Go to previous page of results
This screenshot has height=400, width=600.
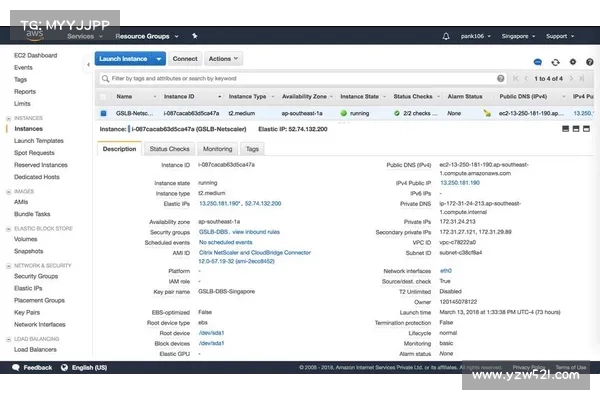pos(526,78)
